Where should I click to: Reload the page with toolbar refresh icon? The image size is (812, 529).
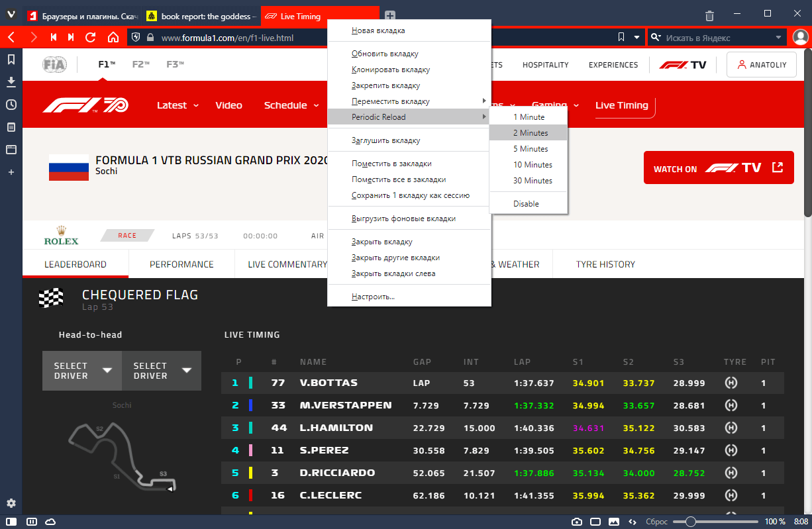[91, 37]
